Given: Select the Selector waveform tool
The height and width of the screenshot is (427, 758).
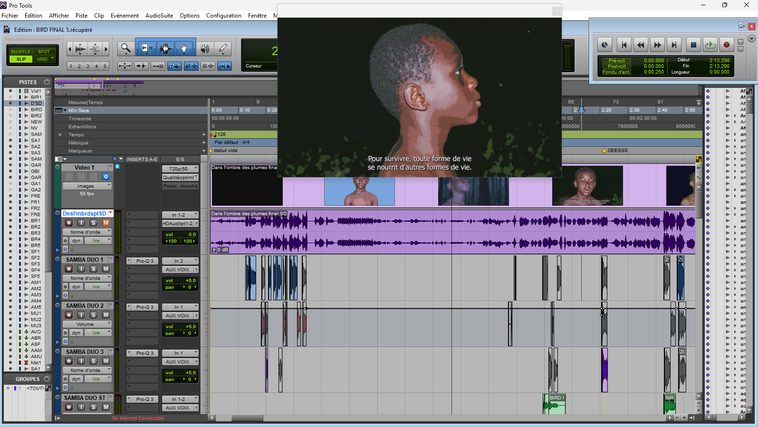Looking at the screenshot, I should 165,48.
